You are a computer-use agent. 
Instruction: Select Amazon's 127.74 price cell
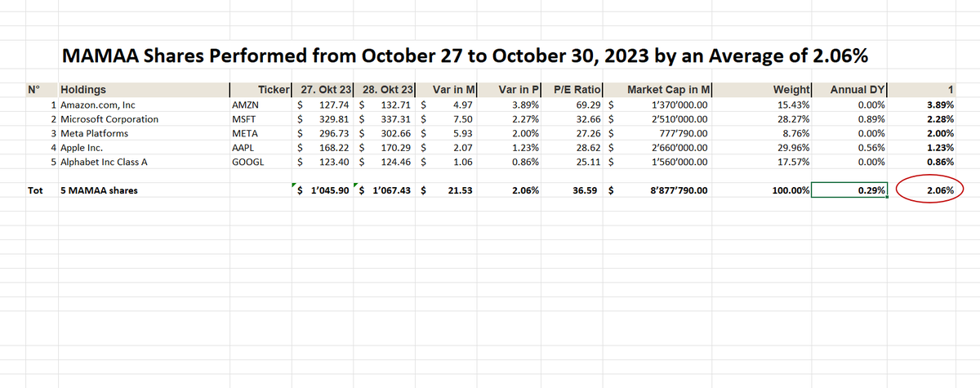pyautogui.click(x=324, y=105)
